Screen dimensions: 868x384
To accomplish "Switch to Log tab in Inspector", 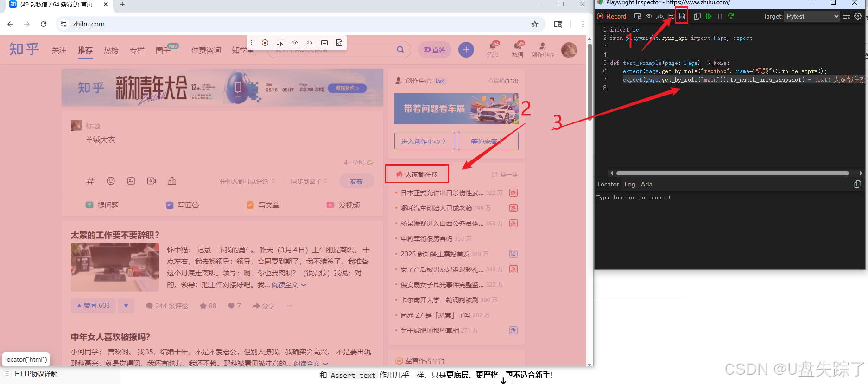I will pyautogui.click(x=630, y=184).
